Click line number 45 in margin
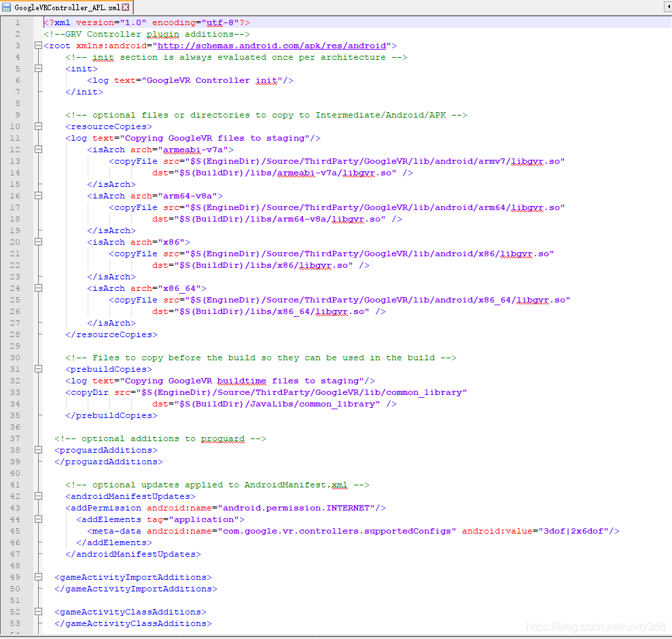672x639 pixels. pos(15,532)
